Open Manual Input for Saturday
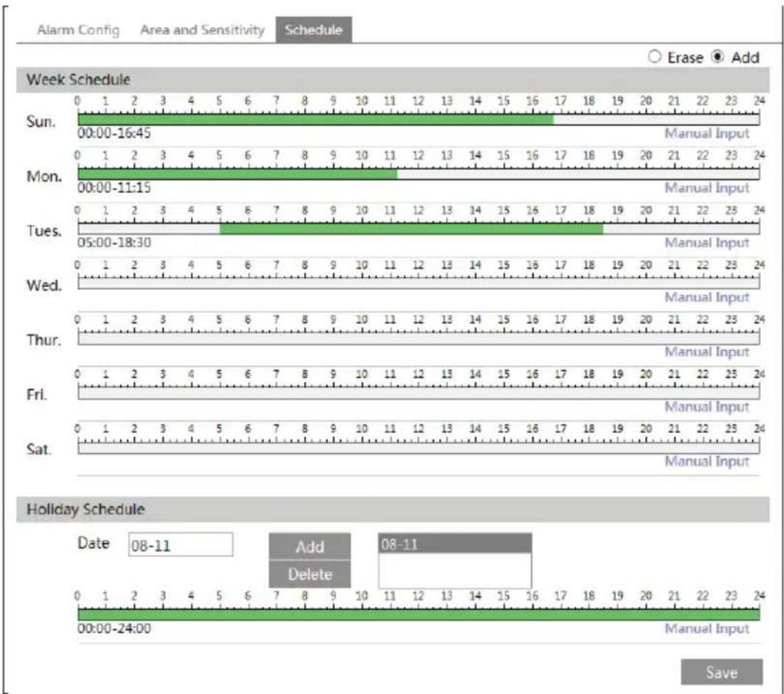Screen dimensions: 784x694 click(x=706, y=461)
